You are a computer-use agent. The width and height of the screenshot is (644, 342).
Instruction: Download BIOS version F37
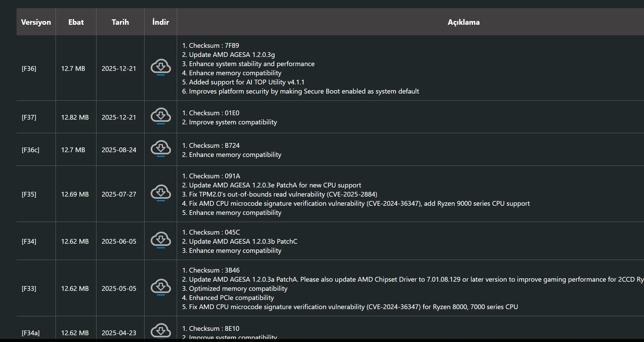(x=161, y=116)
